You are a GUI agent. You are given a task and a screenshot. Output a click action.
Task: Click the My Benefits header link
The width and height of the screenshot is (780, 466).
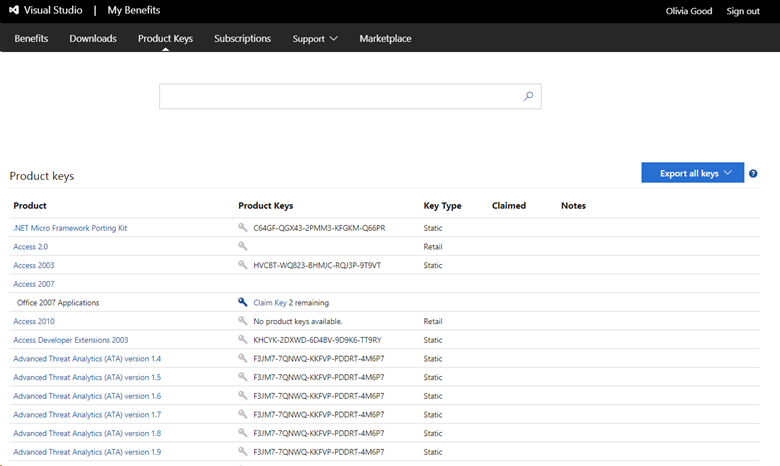(134, 10)
